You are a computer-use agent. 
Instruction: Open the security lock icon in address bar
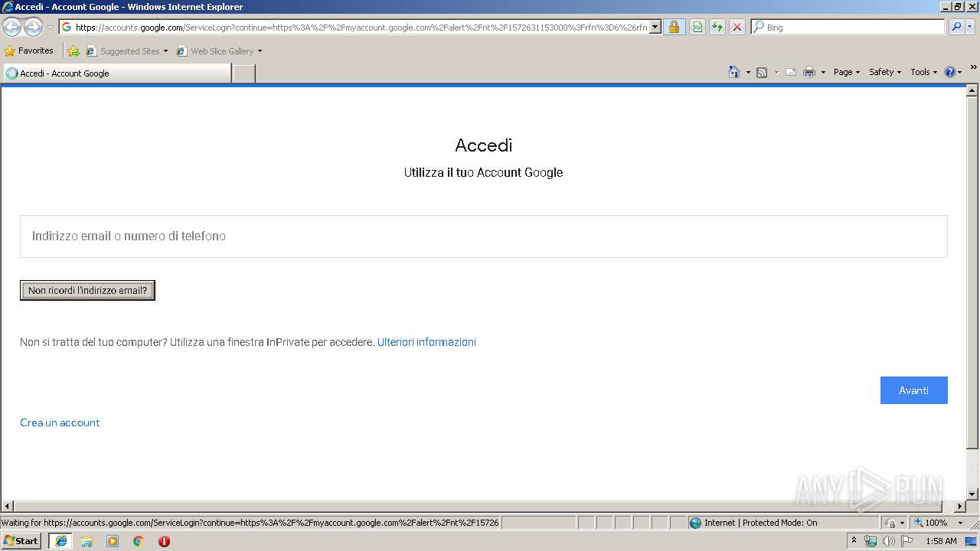pyautogui.click(x=674, y=28)
